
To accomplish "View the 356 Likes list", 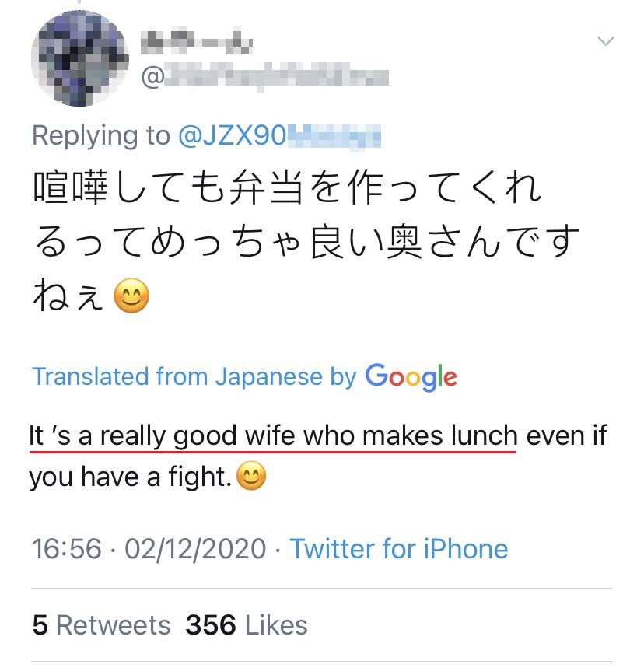I will pos(246,625).
